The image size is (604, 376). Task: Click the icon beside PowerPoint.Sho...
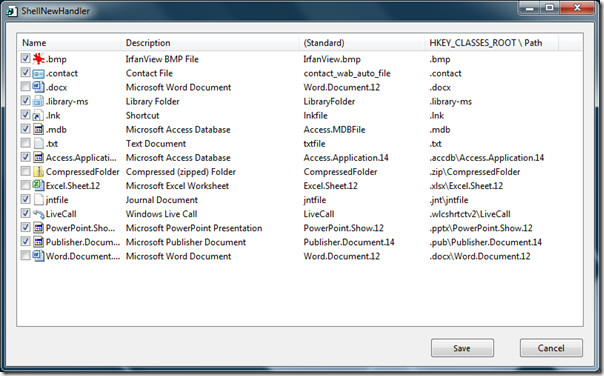click(x=38, y=228)
